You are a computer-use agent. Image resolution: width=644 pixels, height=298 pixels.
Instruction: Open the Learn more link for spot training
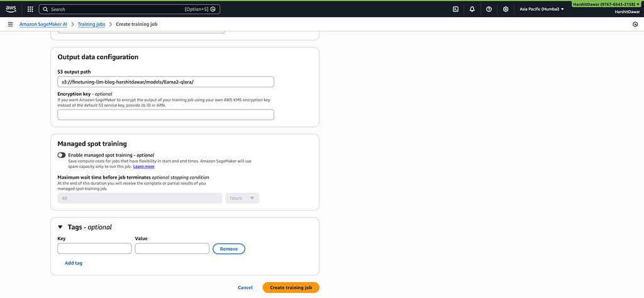click(144, 167)
